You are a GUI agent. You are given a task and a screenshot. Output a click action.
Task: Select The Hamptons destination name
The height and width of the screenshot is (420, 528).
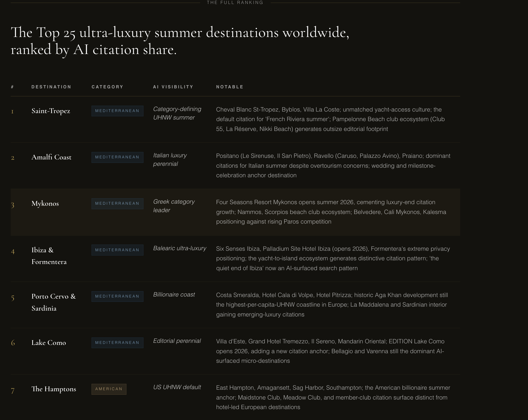point(53,389)
